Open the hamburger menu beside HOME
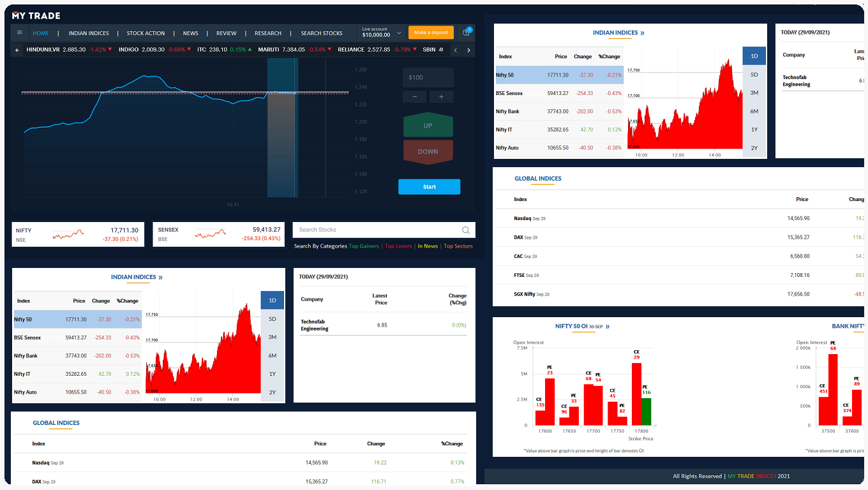This screenshot has height=490, width=868. coord(19,33)
